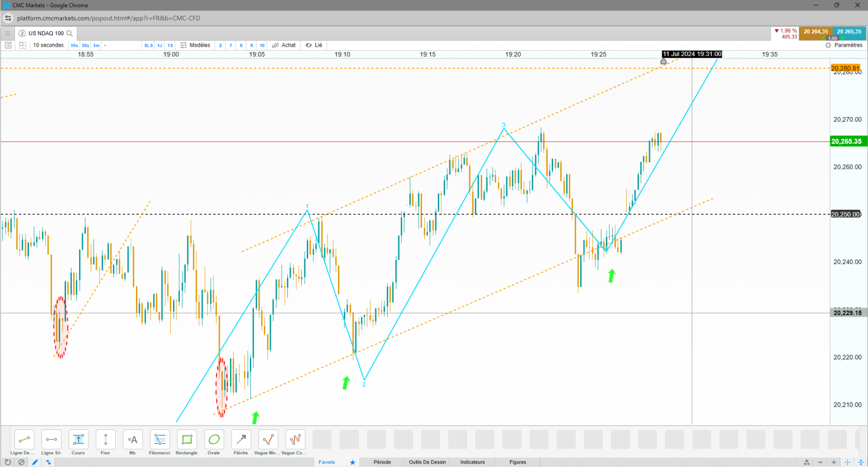This screenshot has height=467, width=868.
Task: Click the 20,250.00 dashed line price label
Action: (x=846, y=214)
